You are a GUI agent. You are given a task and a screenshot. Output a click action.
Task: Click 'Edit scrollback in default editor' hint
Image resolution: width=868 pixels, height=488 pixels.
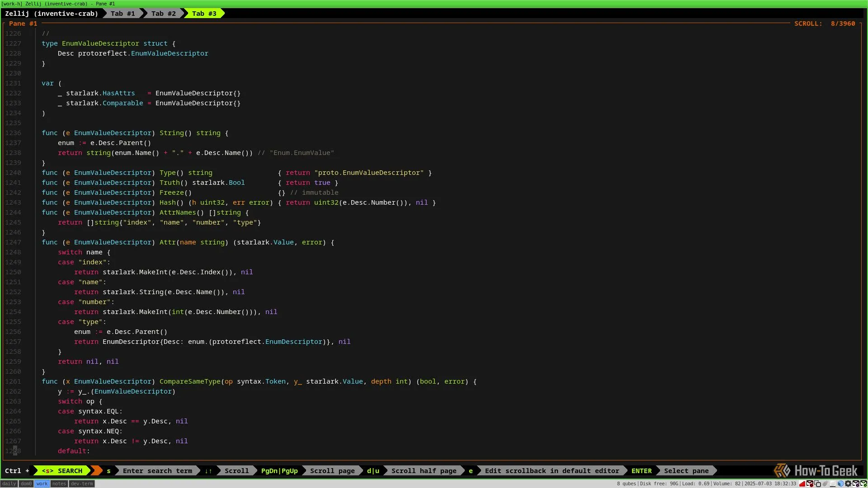[552, 470]
